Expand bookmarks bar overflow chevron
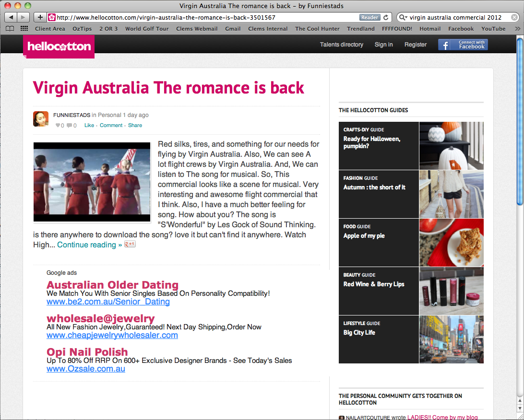The width and height of the screenshot is (524, 420). [x=518, y=29]
